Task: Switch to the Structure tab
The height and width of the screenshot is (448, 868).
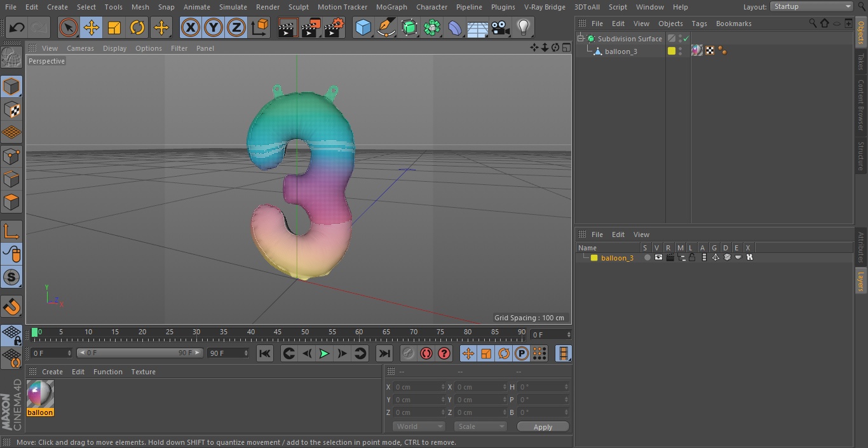Action: (861, 156)
